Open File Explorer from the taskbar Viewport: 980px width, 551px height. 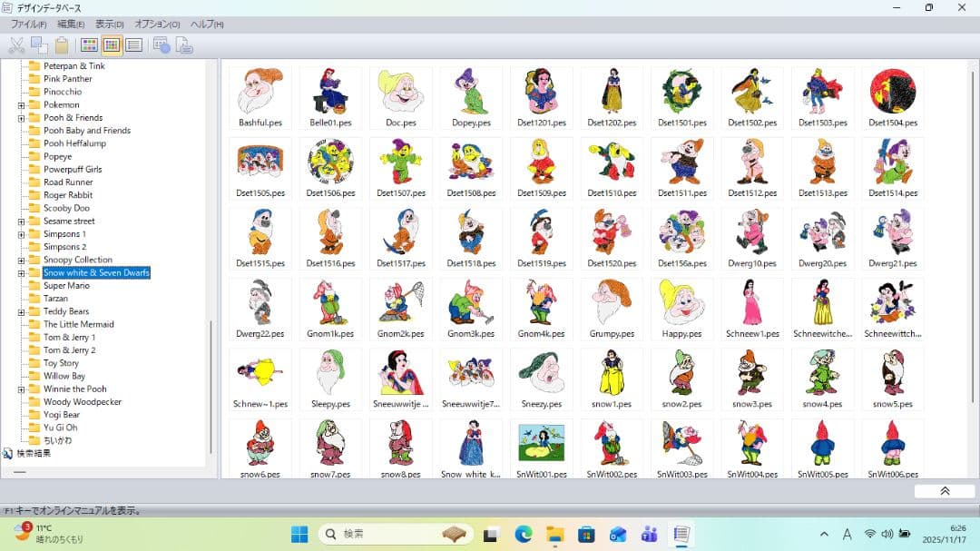pos(554,534)
